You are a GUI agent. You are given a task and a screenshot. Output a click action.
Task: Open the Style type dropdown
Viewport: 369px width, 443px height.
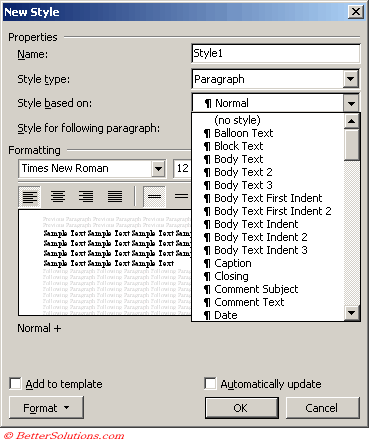[x=350, y=79]
